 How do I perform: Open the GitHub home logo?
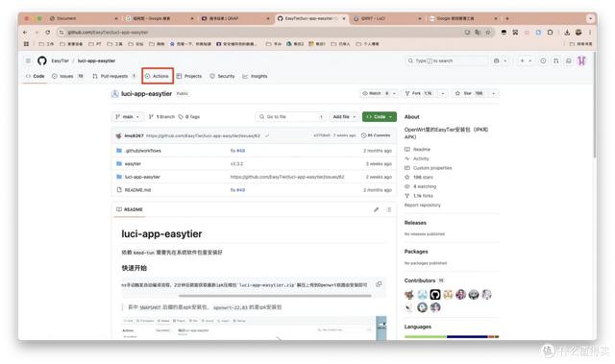[42, 61]
